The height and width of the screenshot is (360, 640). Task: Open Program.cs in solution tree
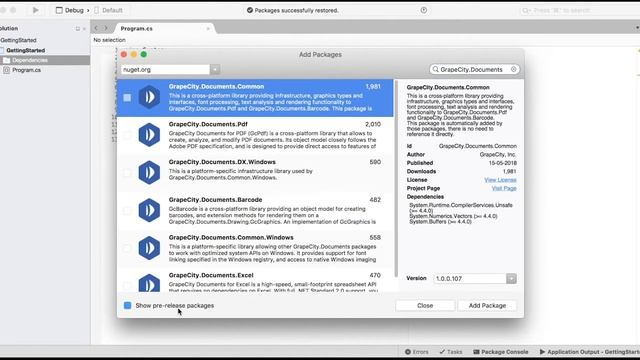coord(26,70)
